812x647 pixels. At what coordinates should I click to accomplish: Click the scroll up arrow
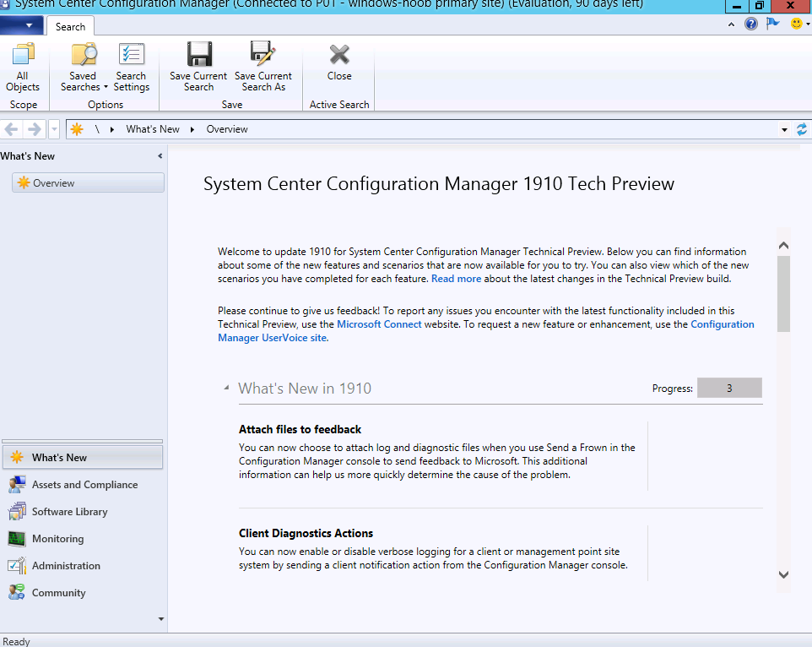783,246
